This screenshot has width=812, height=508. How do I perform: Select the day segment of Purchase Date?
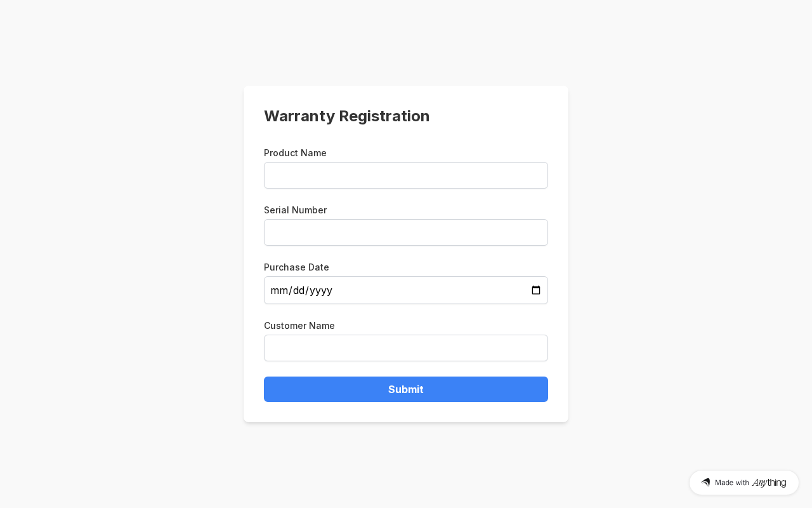point(299,291)
